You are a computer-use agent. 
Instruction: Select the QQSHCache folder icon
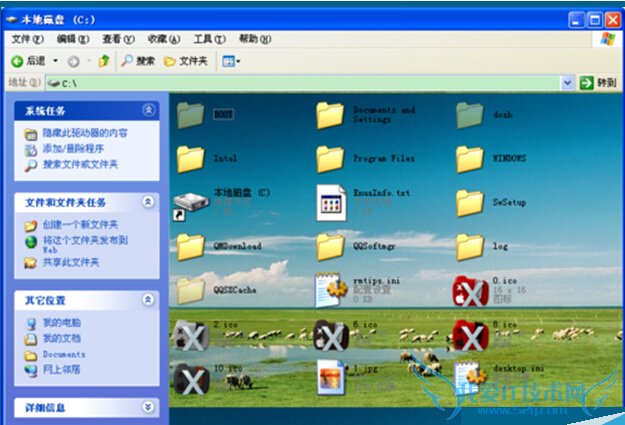(191, 291)
